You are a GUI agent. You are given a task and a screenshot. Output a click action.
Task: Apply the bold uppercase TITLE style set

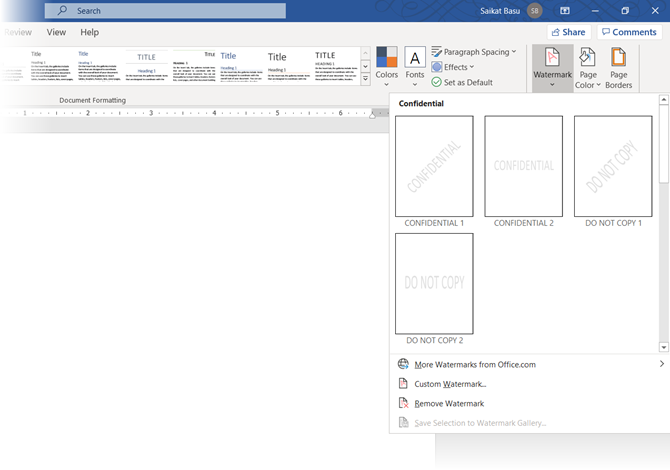coord(336,66)
